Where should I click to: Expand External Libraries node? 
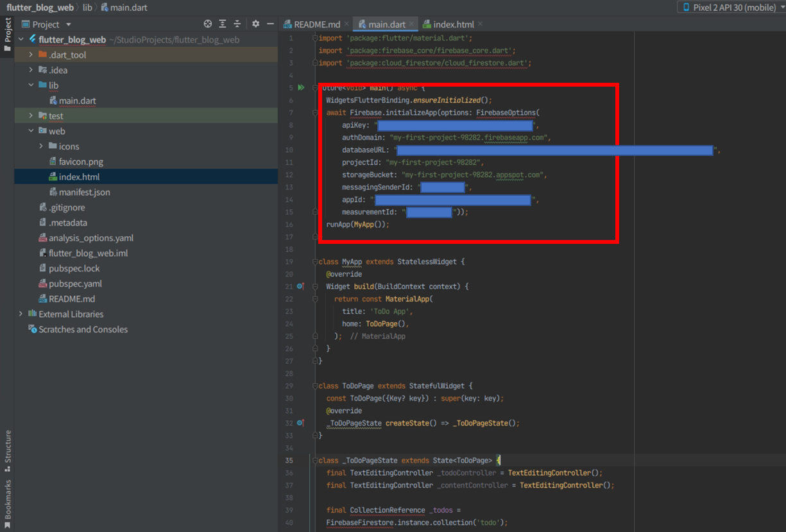(21, 314)
